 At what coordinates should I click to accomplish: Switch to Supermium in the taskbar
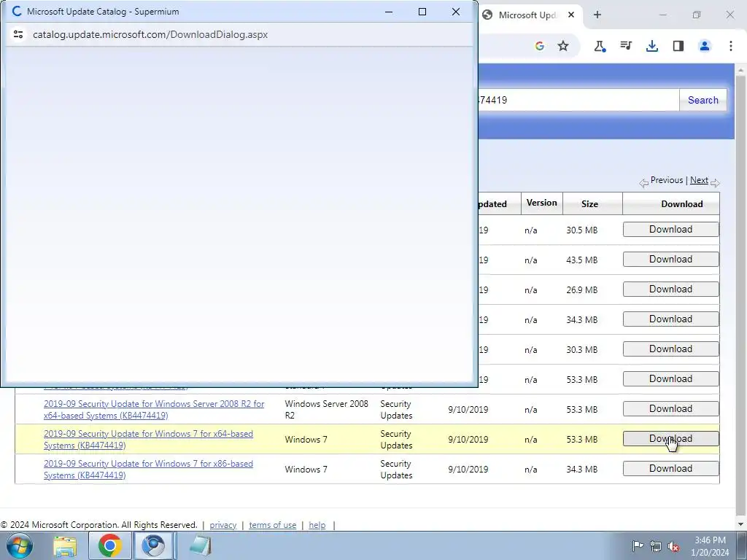(x=153, y=545)
